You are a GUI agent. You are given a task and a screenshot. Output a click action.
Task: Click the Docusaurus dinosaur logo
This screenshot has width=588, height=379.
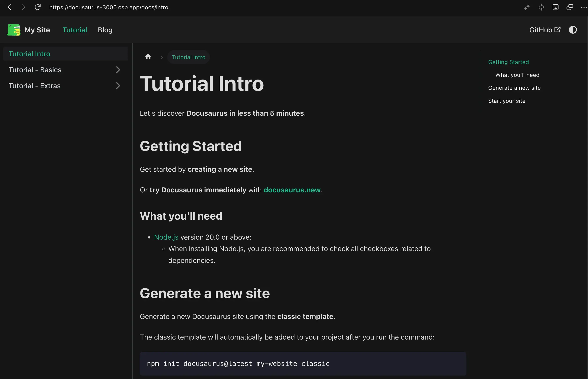pyautogui.click(x=14, y=30)
